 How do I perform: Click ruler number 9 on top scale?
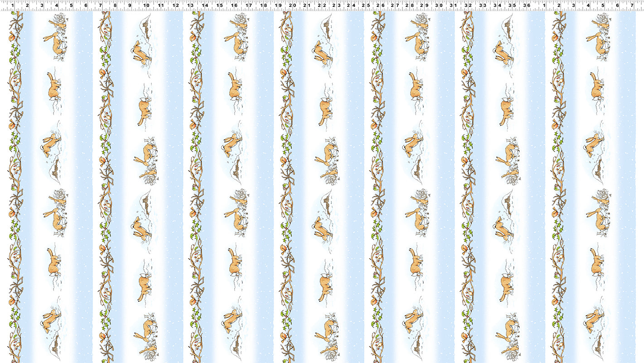point(130,5)
